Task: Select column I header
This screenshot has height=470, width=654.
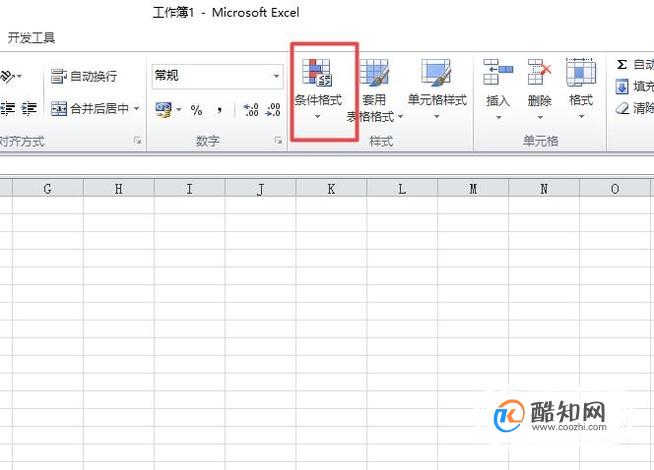Action: [189, 189]
